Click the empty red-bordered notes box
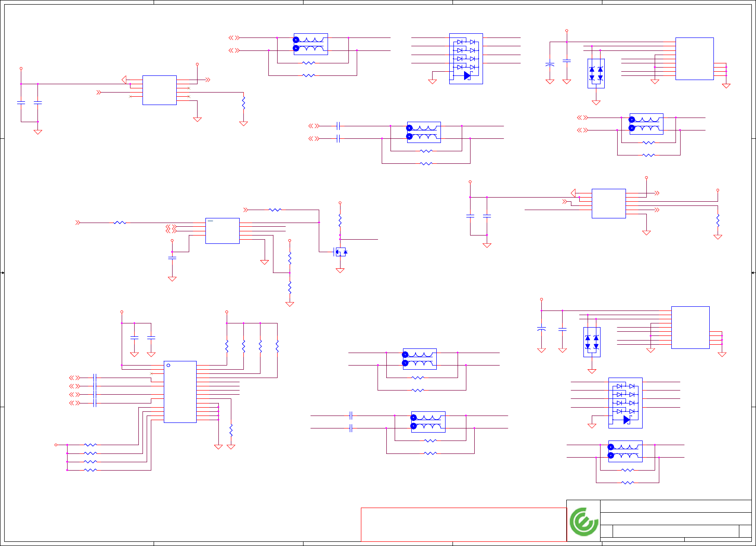This screenshot has height=546, width=756. (x=464, y=524)
